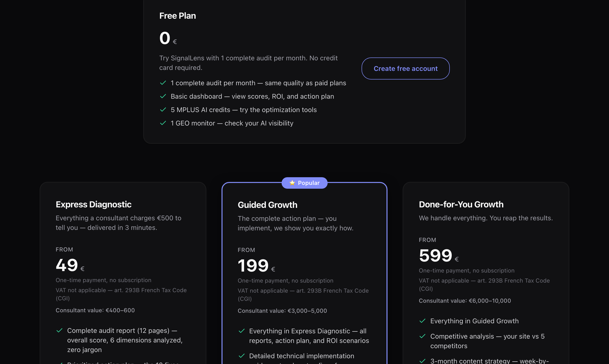Click checkmark beside Complete audit report item
Screen dimensions: 609x364
pyautogui.click(x=59, y=330)
